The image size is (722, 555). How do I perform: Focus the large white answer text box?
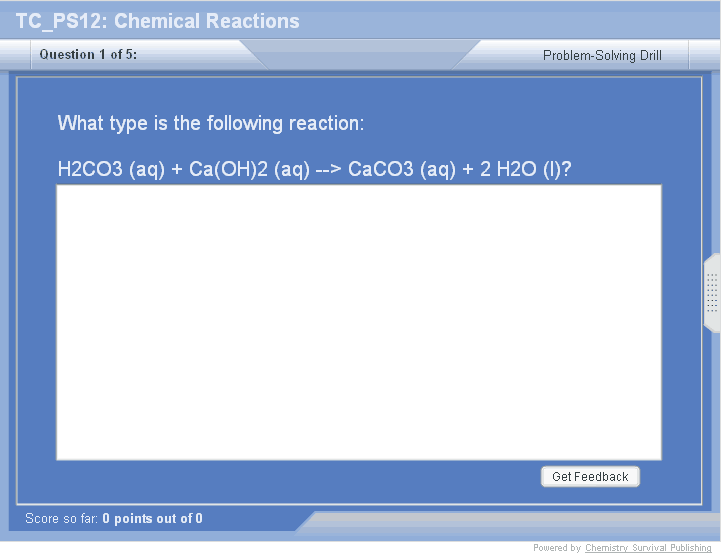point(358,322)
